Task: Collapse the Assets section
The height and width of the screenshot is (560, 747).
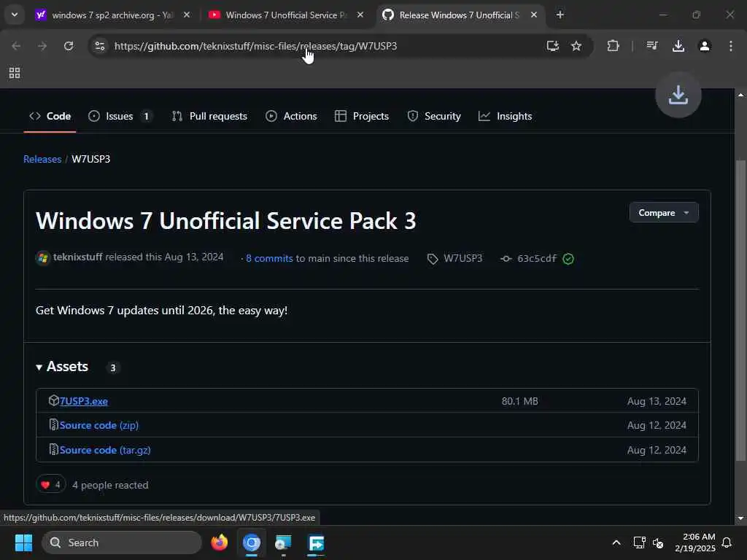Action: coord(63,366)
